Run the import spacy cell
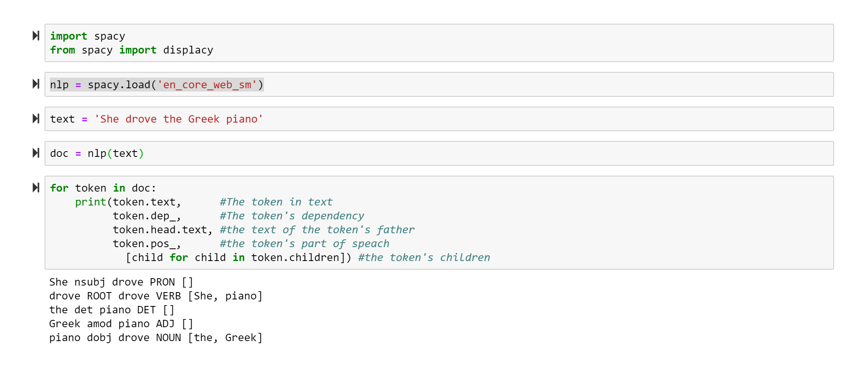The height and width of the screenshot is (375, 868). point(36,36)
